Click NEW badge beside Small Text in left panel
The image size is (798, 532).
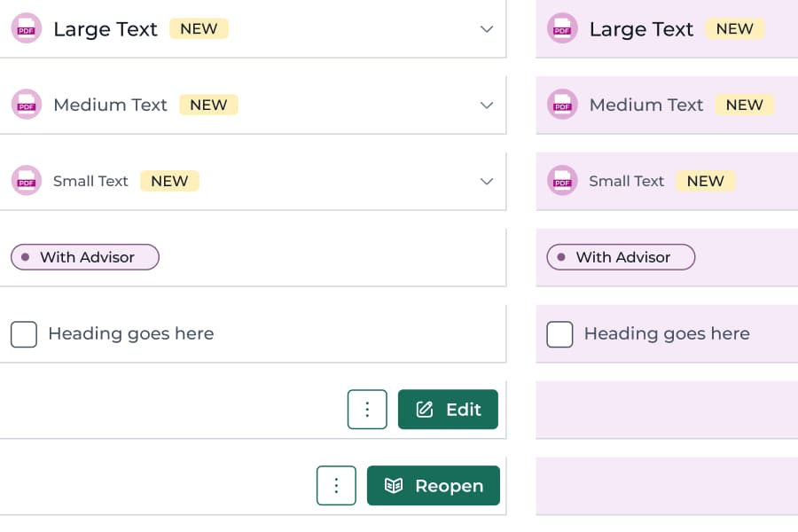click(169, 181)
